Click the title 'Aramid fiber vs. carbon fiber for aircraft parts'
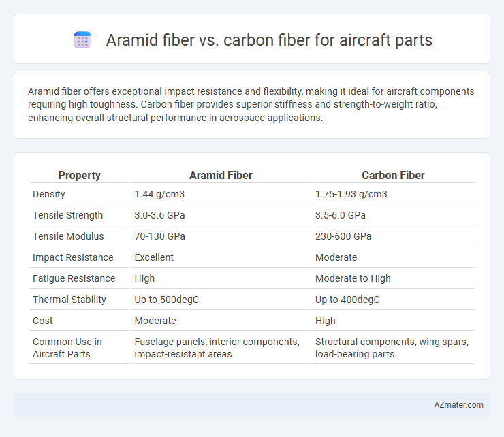Screen dimensions: 504x437 pos(269,40)
